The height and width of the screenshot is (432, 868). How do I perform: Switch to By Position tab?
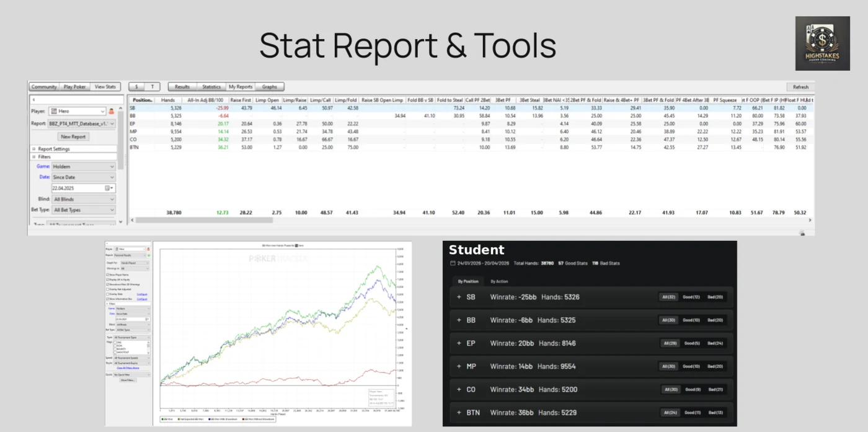point(469,281)
